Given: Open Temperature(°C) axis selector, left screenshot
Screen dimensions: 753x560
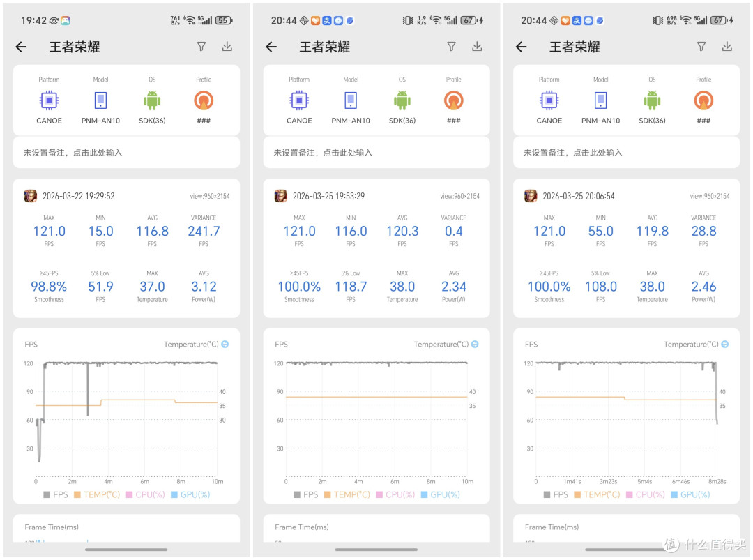Looking at the screenshot, I should 196,345.
